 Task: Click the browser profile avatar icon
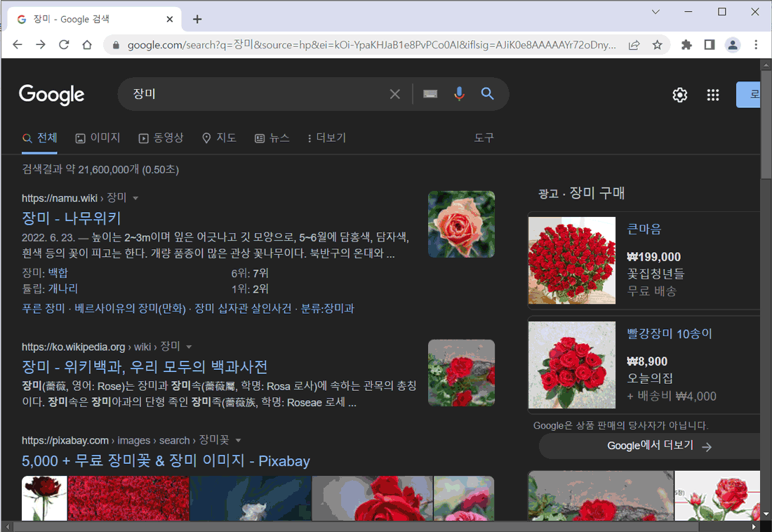pyautogui.click(x=733, y=44)
